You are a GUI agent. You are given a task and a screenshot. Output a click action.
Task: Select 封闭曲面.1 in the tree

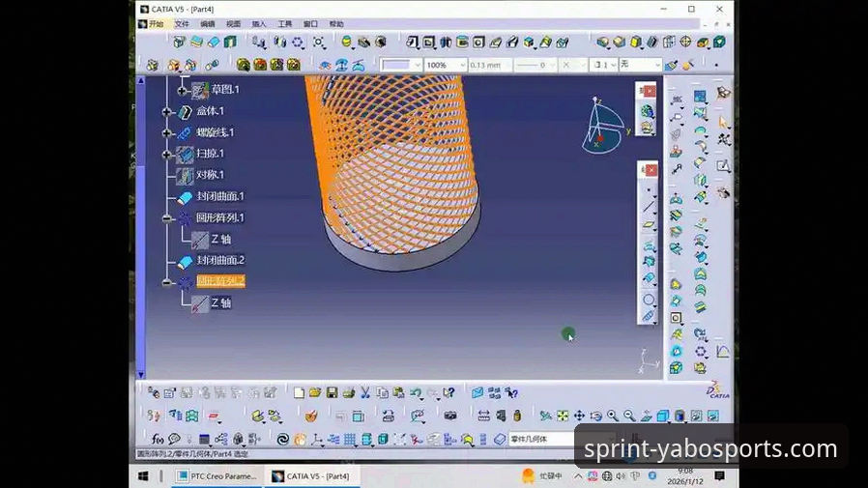click(219, 196)
